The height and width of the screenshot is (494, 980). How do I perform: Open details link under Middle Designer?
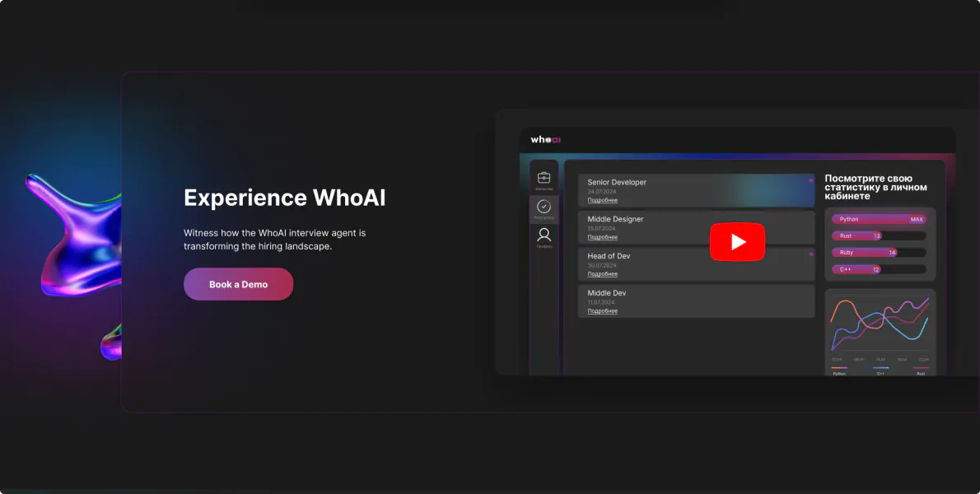click(603, 237)
